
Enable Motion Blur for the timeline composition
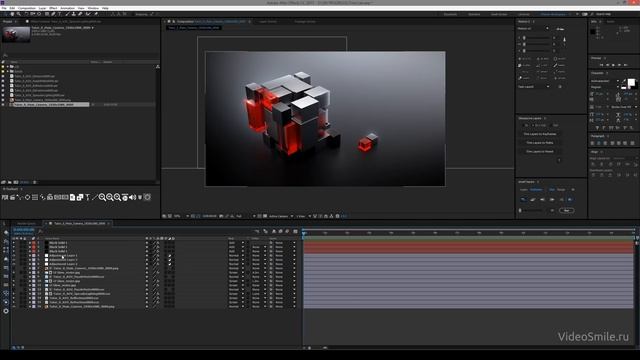[x=287, y=231]
